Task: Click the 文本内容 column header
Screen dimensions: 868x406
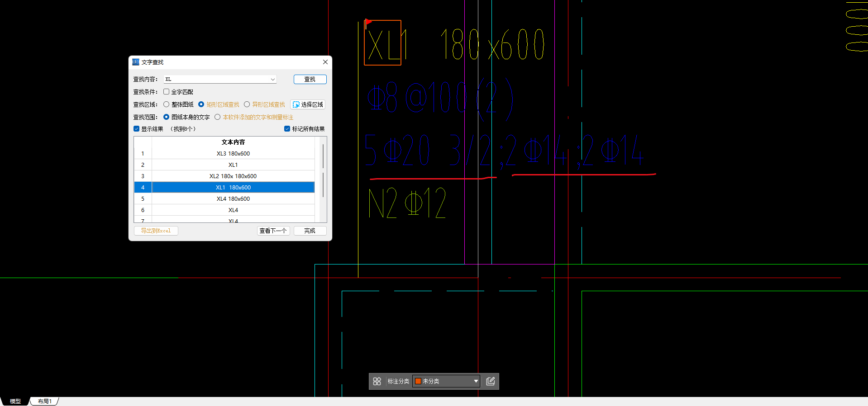Action: click(233, 142)
